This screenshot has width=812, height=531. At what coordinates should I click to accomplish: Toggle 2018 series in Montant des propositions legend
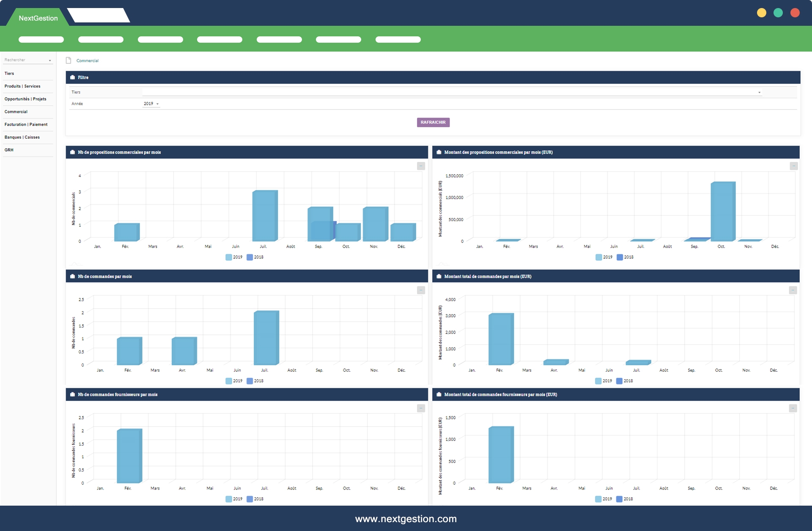pyautogui.click(x=625, y=257)
